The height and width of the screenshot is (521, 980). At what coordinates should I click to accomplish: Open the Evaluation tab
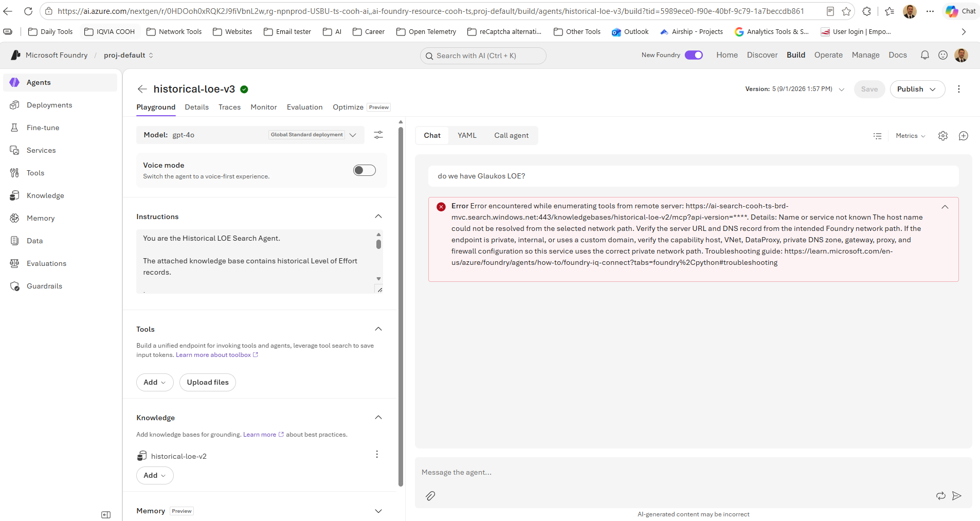[305, 107]
